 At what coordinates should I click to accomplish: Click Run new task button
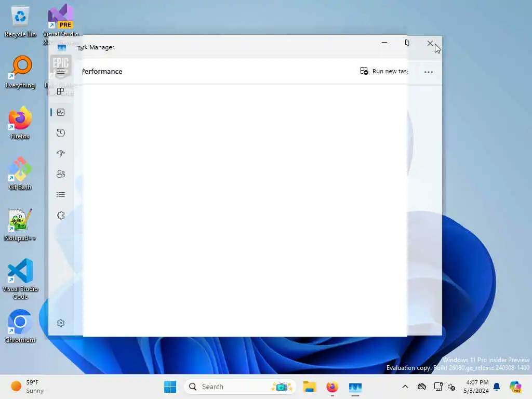point(384,71)
